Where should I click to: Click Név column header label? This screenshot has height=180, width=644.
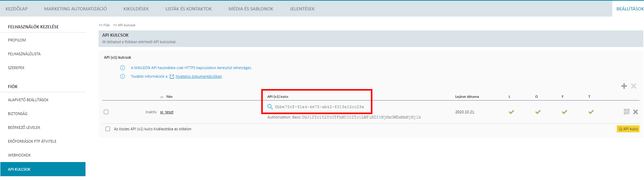pos(169,97)
